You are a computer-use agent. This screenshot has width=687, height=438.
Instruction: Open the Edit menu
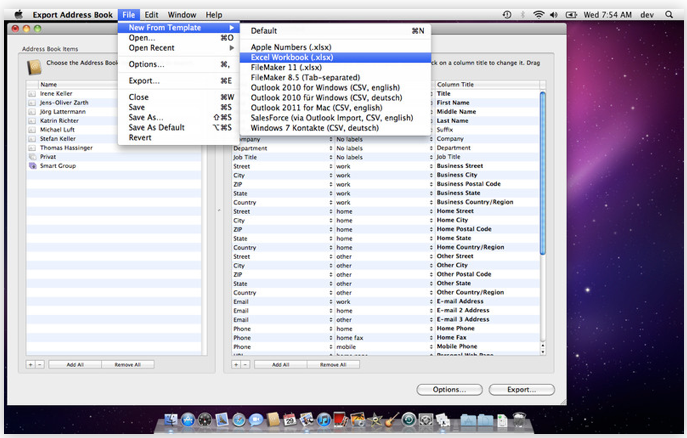[x=151, y=15]
